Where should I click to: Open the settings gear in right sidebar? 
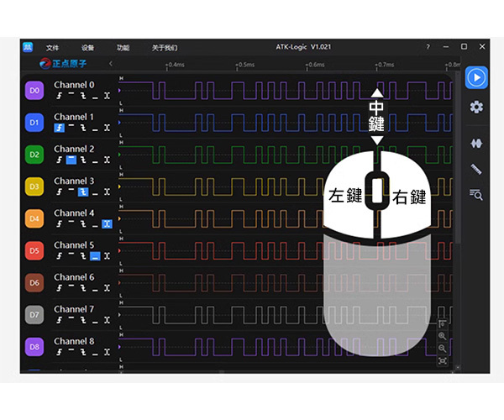click(476, 107)
